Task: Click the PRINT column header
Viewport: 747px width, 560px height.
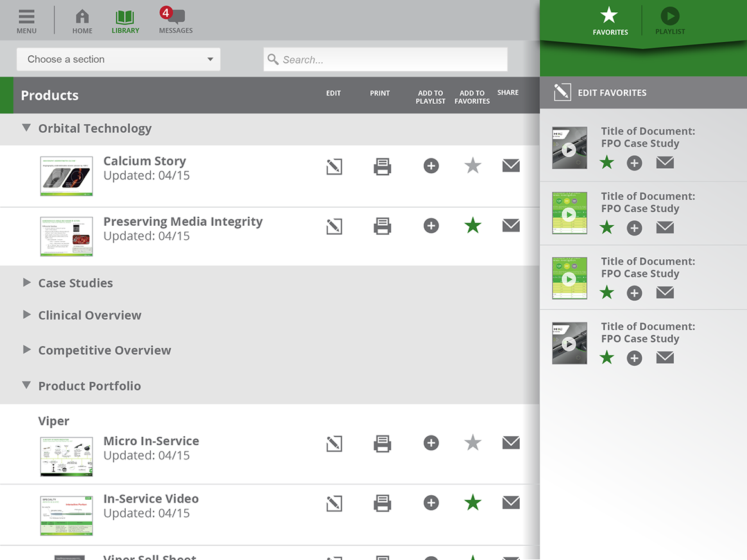Action: (x=379, y=93)
